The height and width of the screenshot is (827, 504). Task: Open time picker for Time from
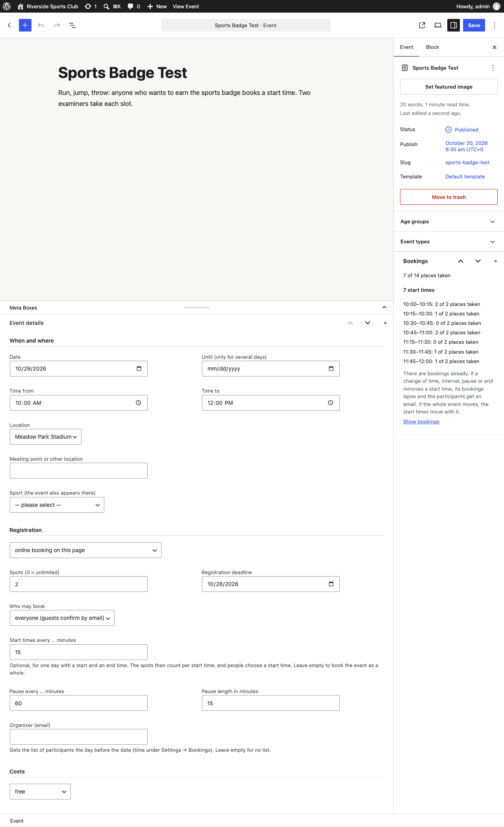[x=139, y=403]
